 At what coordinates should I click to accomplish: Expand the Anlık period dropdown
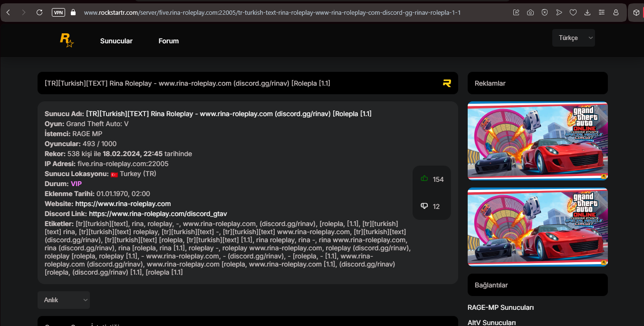(x=64, y=300)
